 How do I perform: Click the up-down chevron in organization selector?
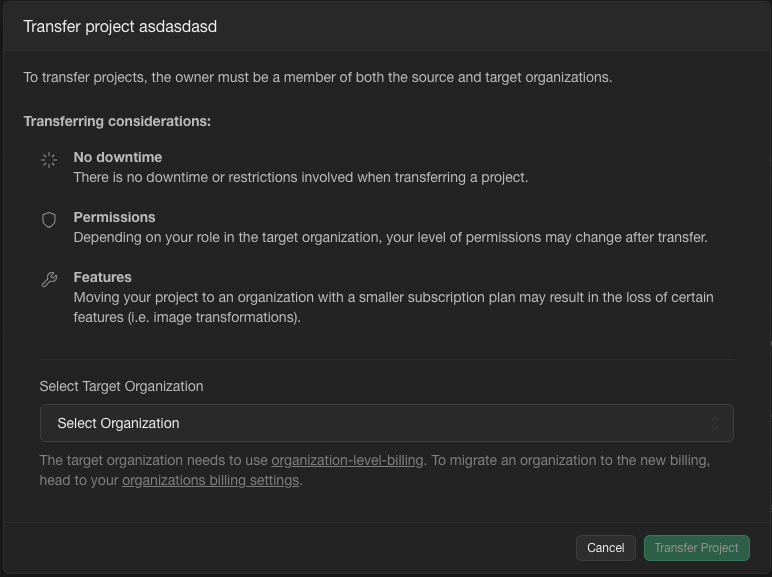(715, 423)
